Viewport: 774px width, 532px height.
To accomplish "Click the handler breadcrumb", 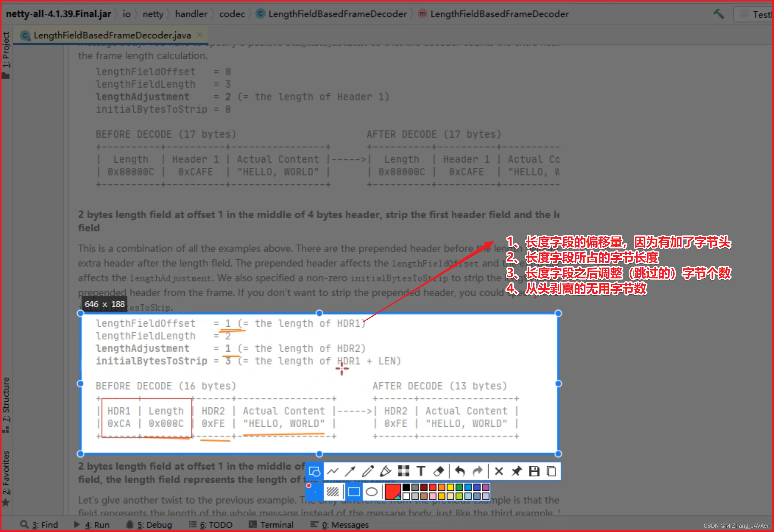I will pos(191,14).
